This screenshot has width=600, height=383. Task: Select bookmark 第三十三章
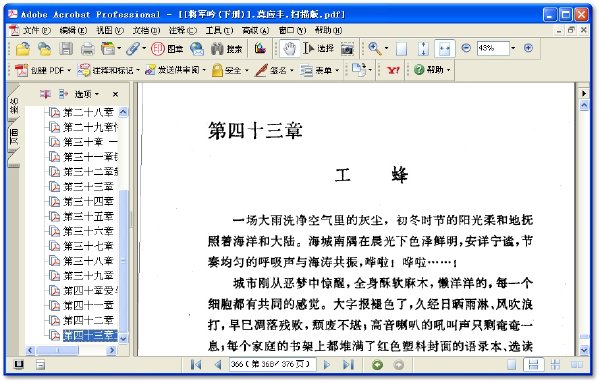click(88, 187)
